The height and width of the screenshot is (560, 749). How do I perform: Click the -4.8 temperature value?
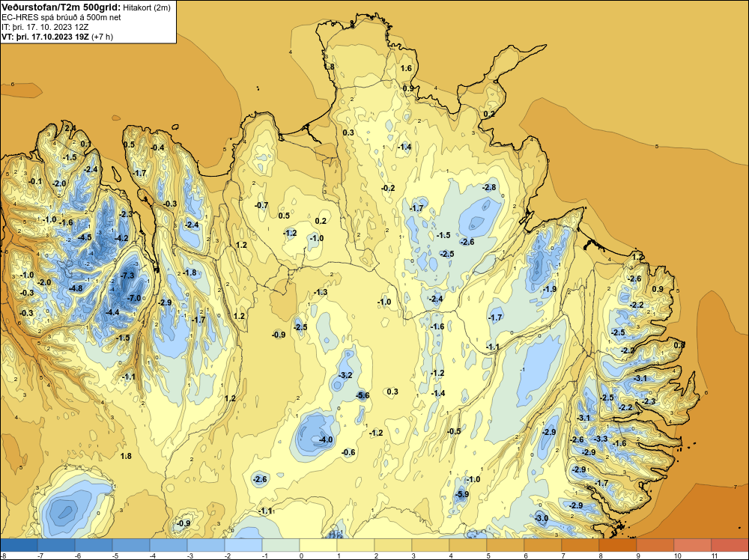[x=76, y=288]
